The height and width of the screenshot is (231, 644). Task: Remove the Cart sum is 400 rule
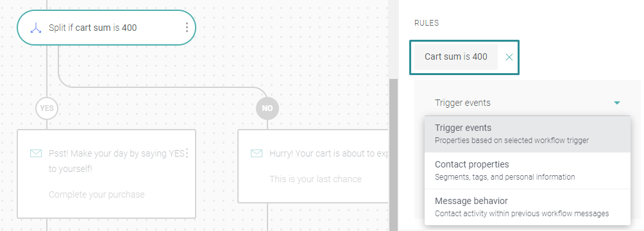click(509, 58)
